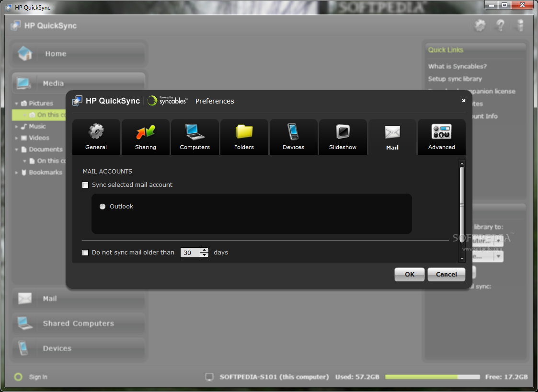Image resolution: width=538 pixels, height=392 pixels.
Task: Switch to the Sharing preferences tab
Action: [x=146, y=137]
